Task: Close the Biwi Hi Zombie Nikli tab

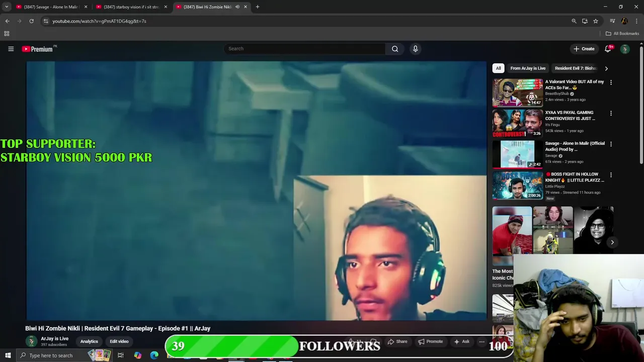Action: (x=246, y=7)
